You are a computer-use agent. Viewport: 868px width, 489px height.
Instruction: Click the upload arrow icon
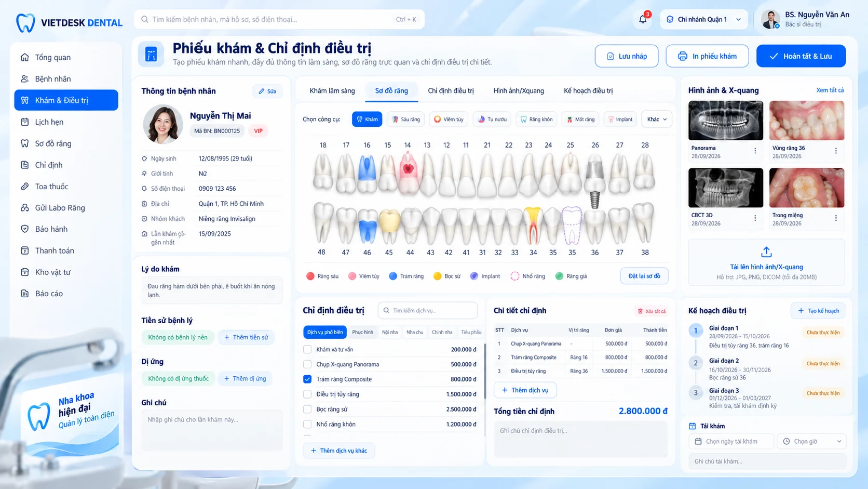tap(766, 252)
